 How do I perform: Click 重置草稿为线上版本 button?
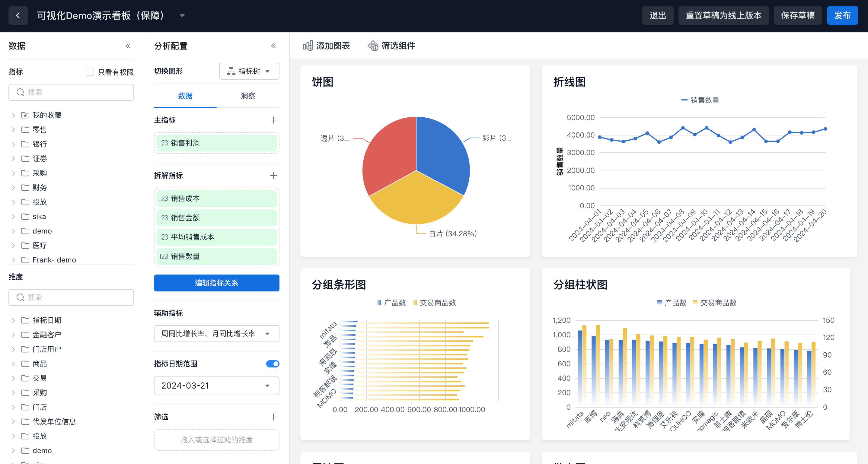[723, 15]
